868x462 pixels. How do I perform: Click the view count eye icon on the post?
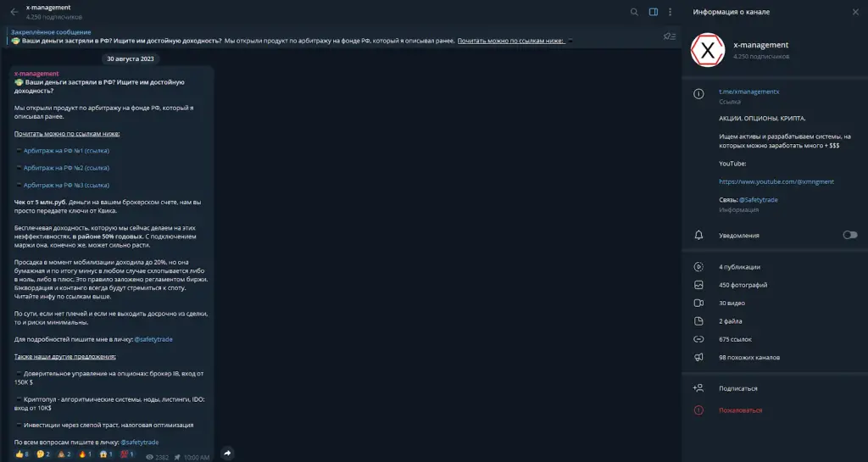pyautogui.click(x=149, y=458)
